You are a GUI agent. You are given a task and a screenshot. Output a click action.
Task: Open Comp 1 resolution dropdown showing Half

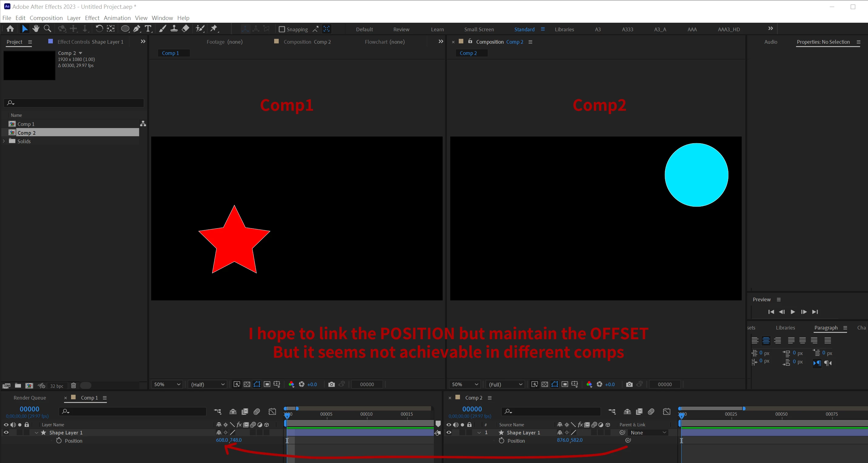point(208,384)
